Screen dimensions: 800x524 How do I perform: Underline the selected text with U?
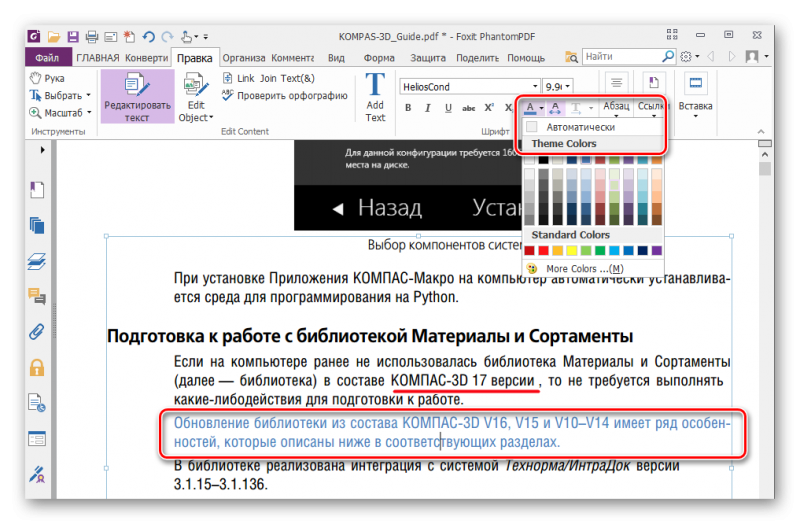(x=448, y=108)
